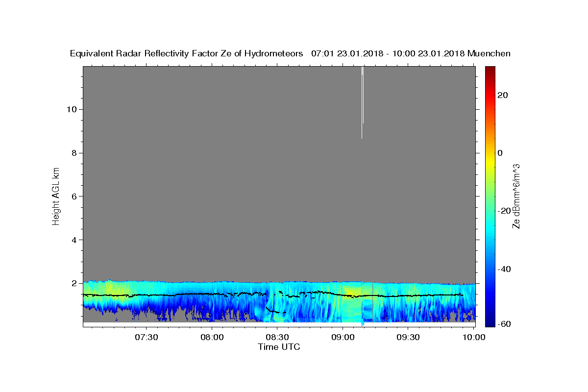
Task: Click the '08:30' time tick label
Action: click(277, 337)
